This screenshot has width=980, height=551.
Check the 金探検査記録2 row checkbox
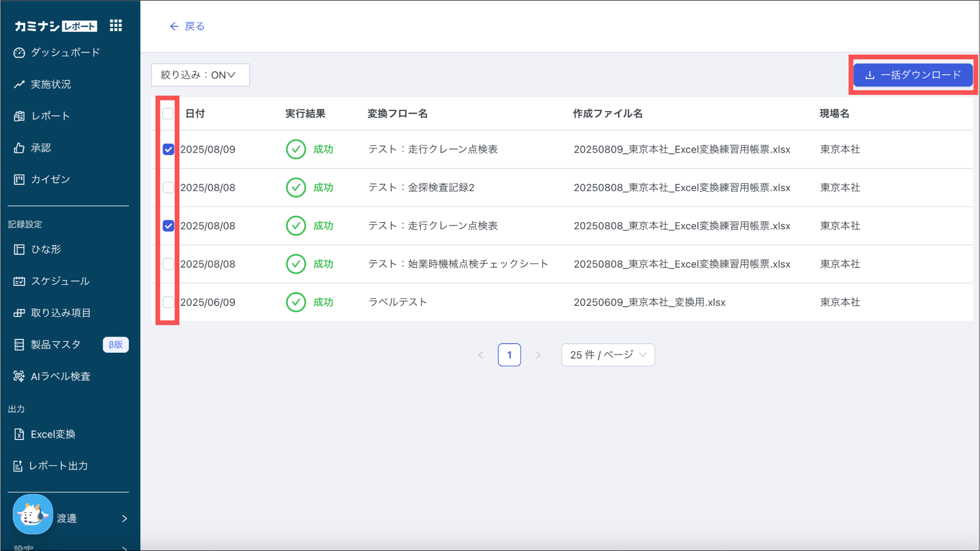coord(168,188)
